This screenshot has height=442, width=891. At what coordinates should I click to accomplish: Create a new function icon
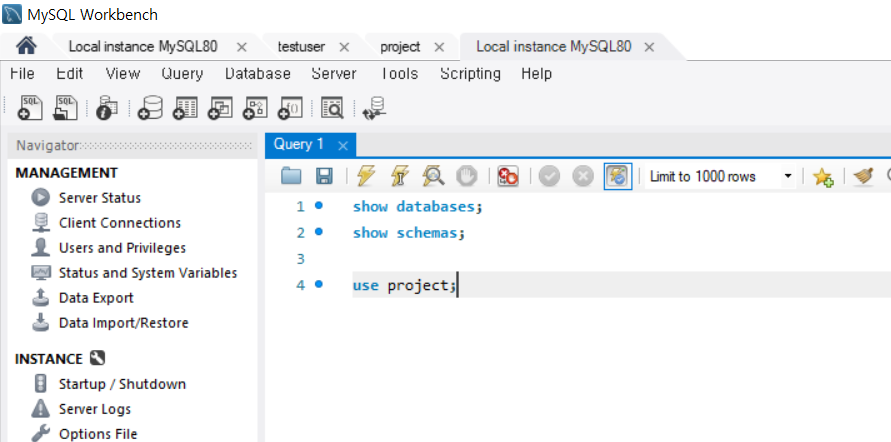point(290,107)
